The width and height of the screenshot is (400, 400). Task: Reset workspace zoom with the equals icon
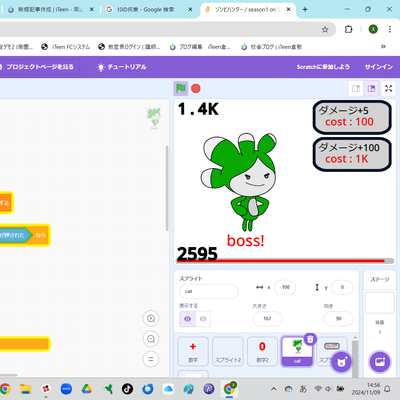[x=151, y=359]
